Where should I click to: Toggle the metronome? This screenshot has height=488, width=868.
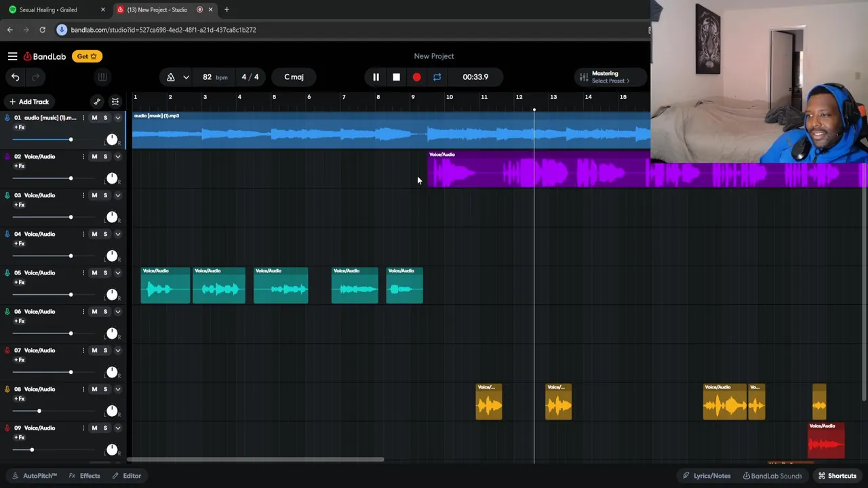pyautogui.click(x=171, y=77)
